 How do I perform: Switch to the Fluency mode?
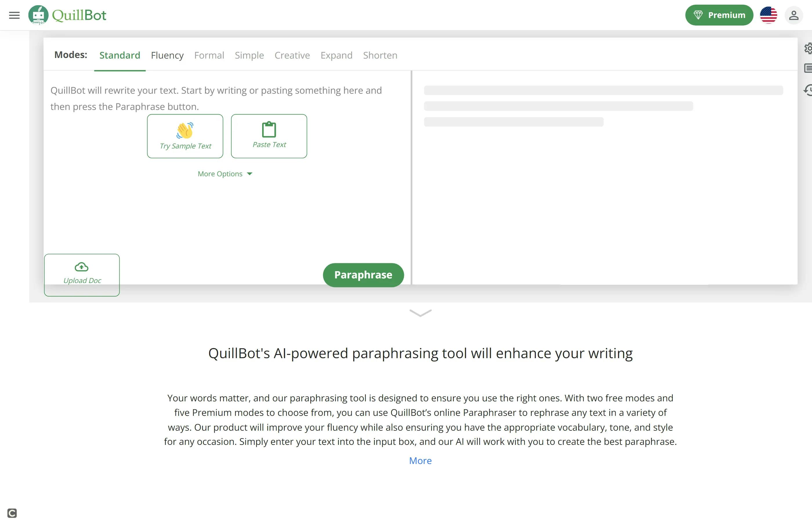pos(167,55)
